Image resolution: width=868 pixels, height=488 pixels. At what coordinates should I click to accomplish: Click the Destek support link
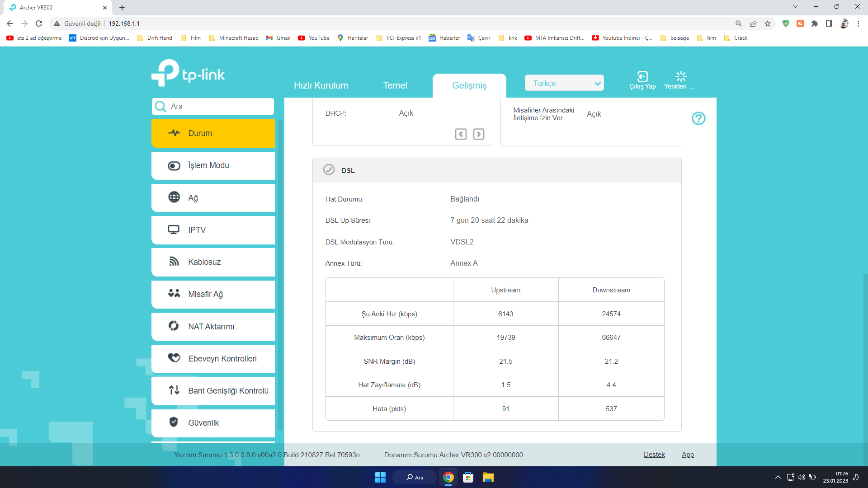pos(654,455)
